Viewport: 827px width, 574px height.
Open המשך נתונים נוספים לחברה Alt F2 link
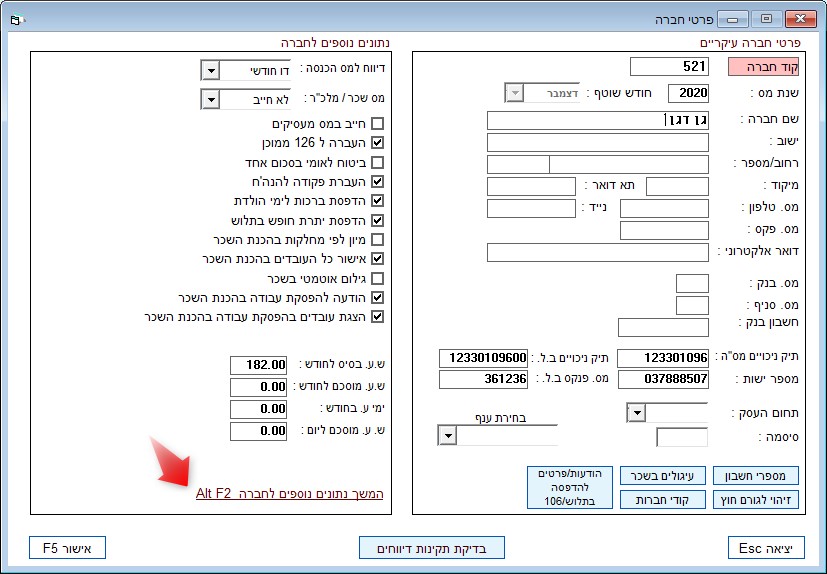pos(290,494)
